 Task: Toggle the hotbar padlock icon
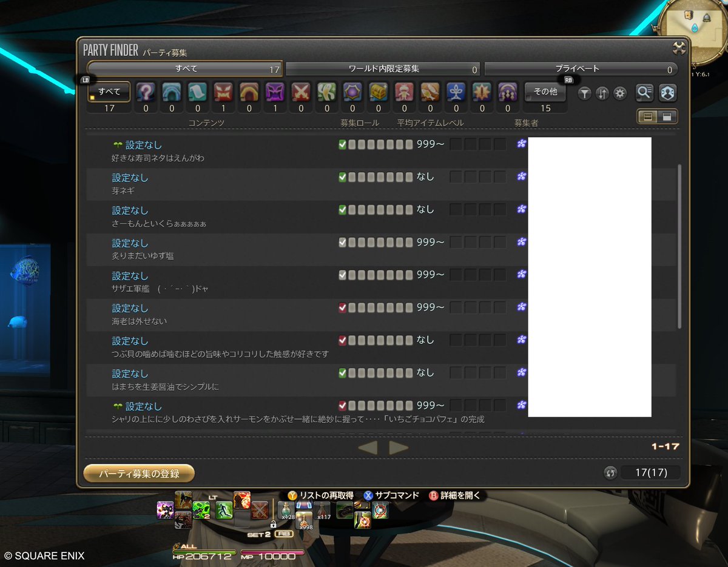tap(273, 524)
